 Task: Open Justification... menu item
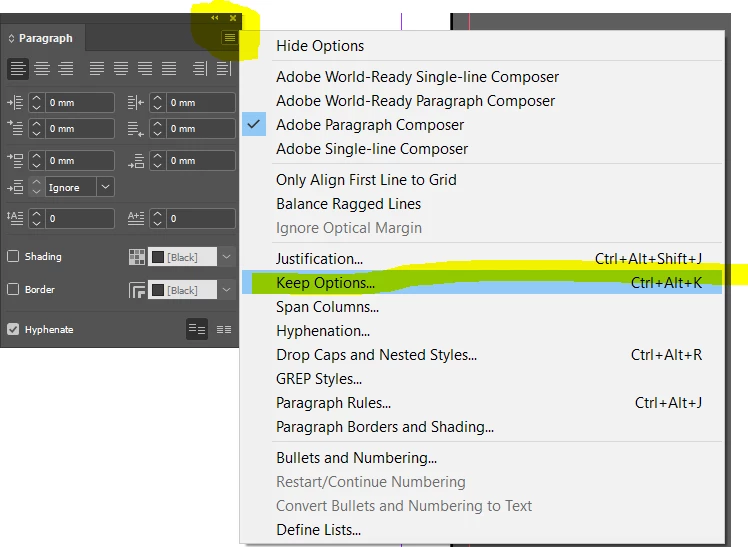tap(482, 259)
